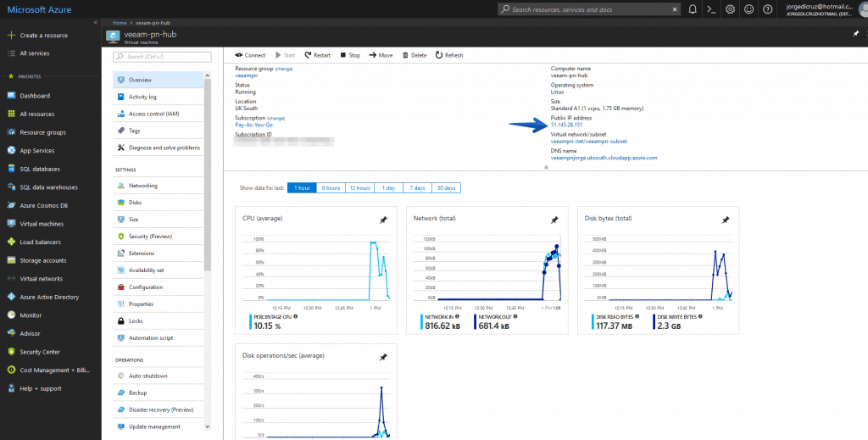Open the veeampn resource group link
Image resolution: width=868 pixels, height=440 pixels.
pos(245,75)
